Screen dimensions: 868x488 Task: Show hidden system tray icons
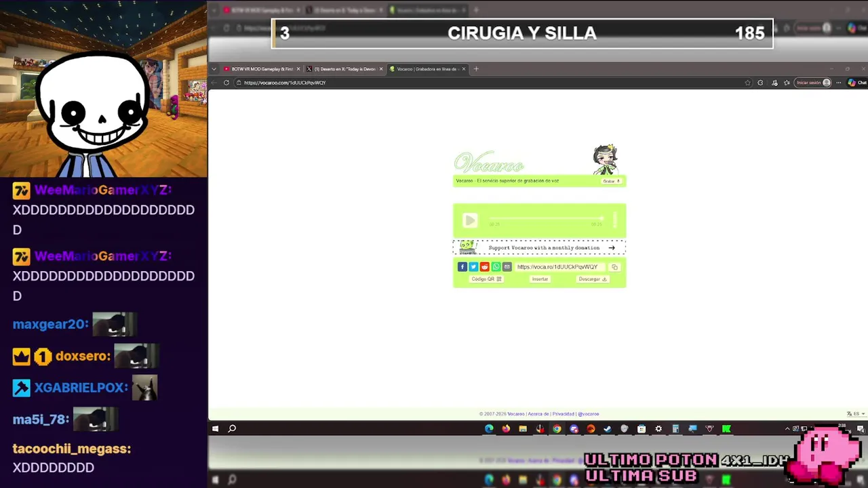coord(787,428)
